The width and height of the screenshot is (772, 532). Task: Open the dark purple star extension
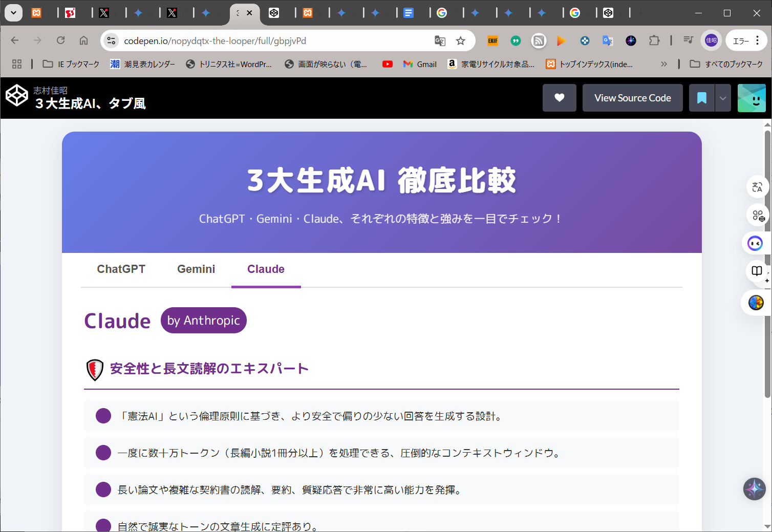(x=631, y=40)
